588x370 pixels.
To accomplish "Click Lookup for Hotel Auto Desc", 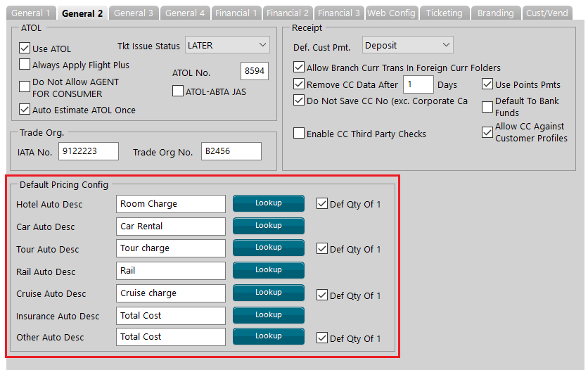I will pyautogui.click(x=269, y=203).
